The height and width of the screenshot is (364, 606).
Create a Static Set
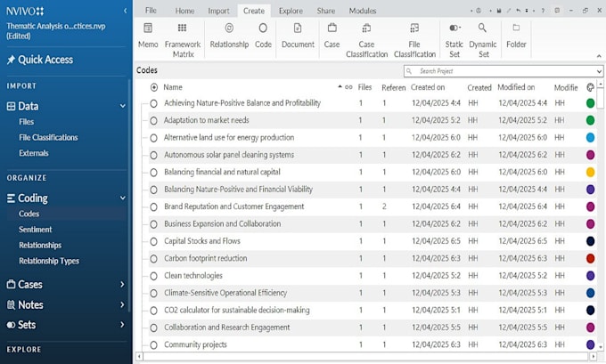[454, 40]
